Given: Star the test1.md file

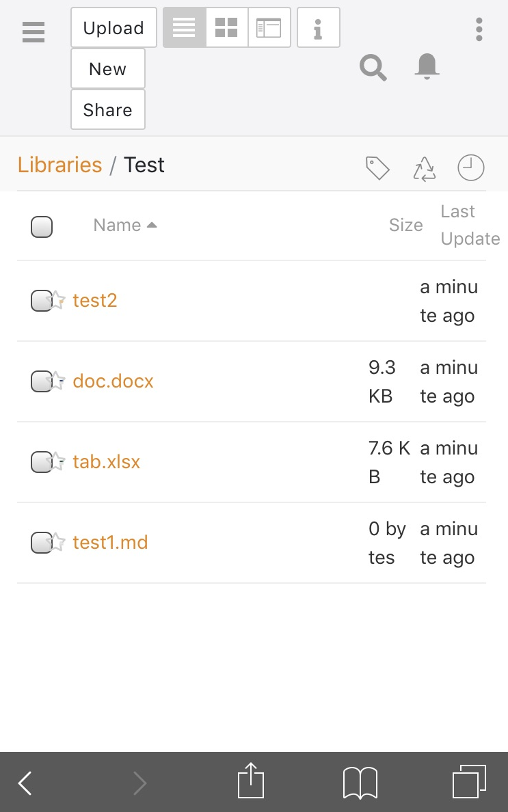Looking at the screenshot, I should [57, 542].
